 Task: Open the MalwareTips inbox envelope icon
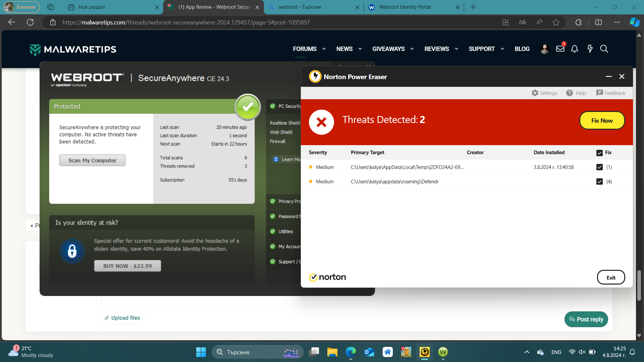click(x=560, y=49)
